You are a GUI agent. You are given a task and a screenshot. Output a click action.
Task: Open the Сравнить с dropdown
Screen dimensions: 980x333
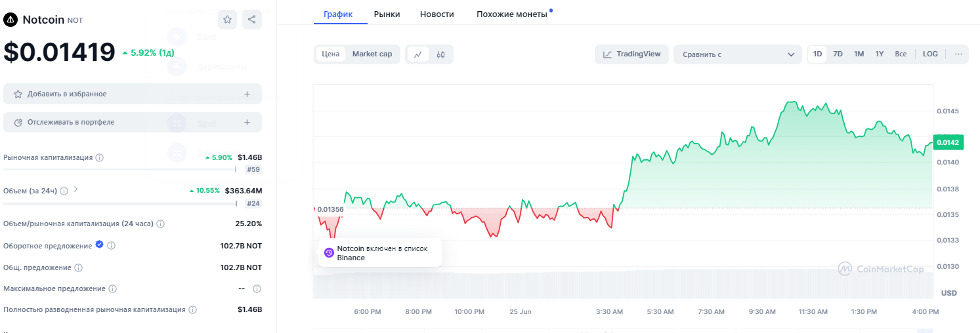[738, 54]
